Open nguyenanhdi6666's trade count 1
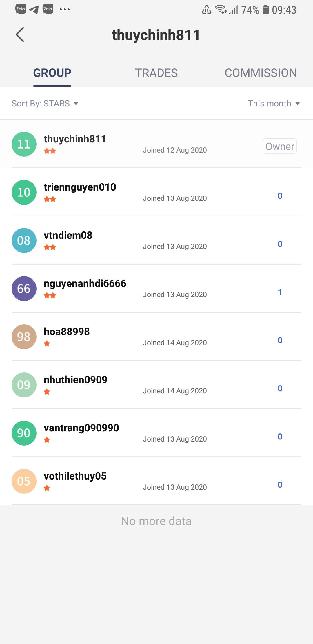Image resolution: width=313 pixels, height=644 pixels. 280,292
